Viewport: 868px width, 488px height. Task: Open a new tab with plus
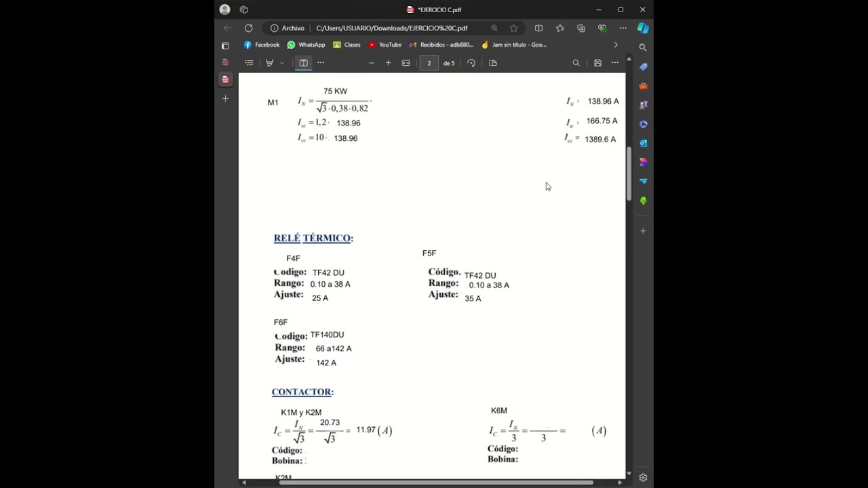tap(225, 98)
